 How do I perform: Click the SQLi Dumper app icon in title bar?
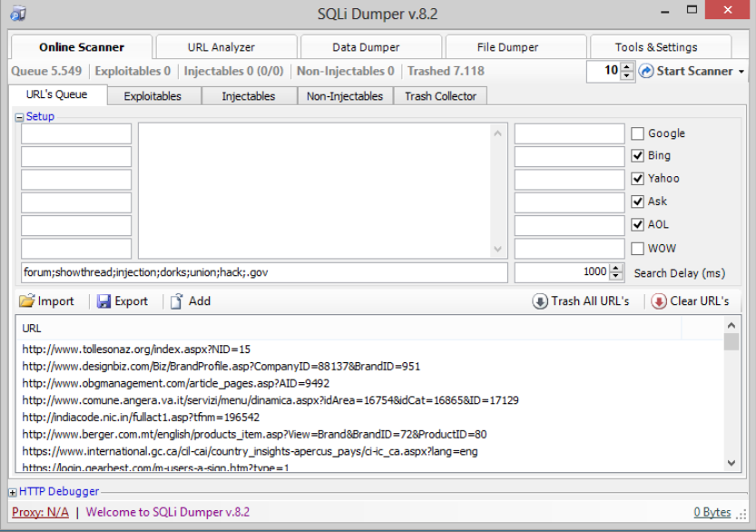[x=18, y=14]
